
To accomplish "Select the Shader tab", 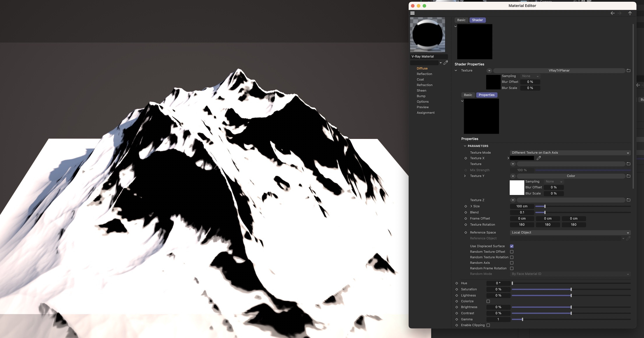I will tap(477, 20).
